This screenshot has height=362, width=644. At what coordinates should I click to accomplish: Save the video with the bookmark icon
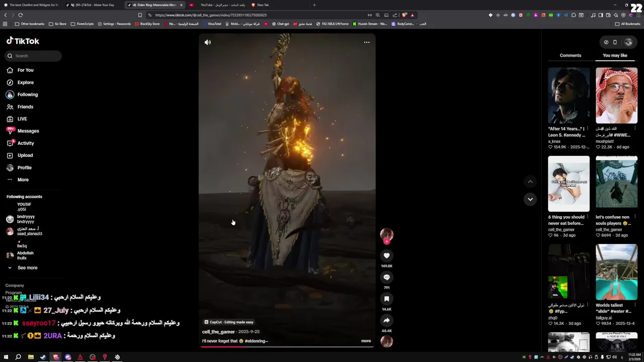pyautogui.click(x=386, y=299)
